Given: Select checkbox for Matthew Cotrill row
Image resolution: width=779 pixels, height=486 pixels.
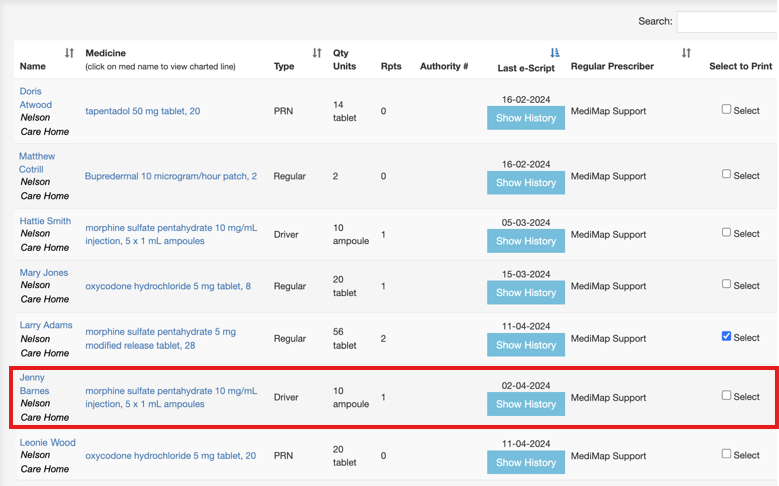Looking at the screenshot, I should [x=727, y=174].
